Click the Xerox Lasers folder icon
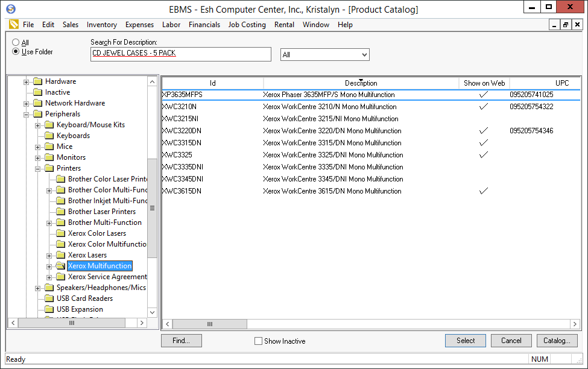Image resolution: width=588 pixels, height=369 pixels. click(60, 255)
